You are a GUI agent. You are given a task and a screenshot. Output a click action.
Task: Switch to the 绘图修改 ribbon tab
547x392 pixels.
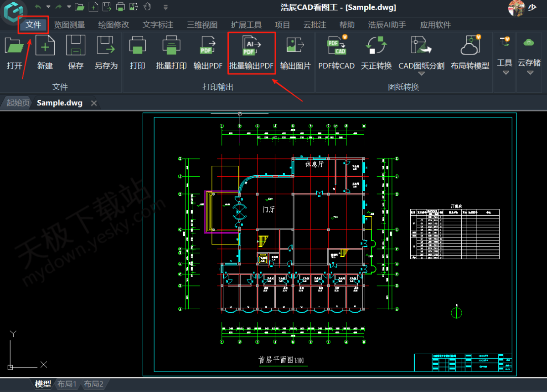[x=114, y=25]
